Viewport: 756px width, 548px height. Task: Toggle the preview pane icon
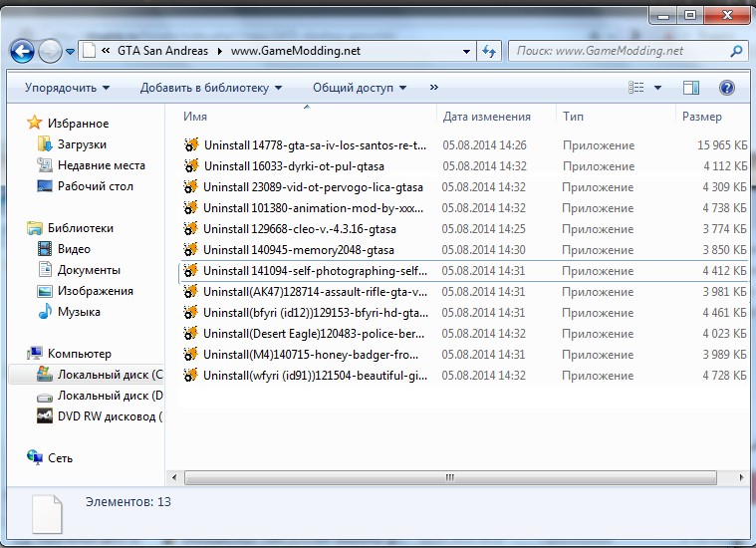[x=691, y=88]
